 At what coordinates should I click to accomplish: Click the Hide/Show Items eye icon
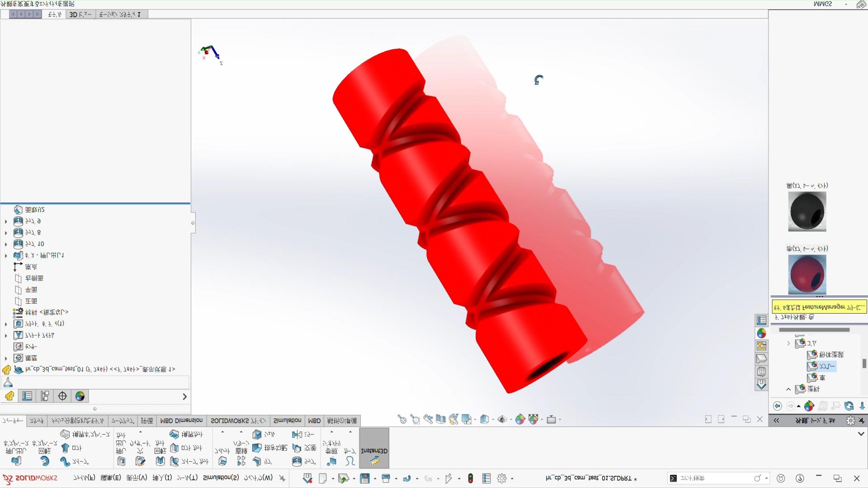coord(502,420)
